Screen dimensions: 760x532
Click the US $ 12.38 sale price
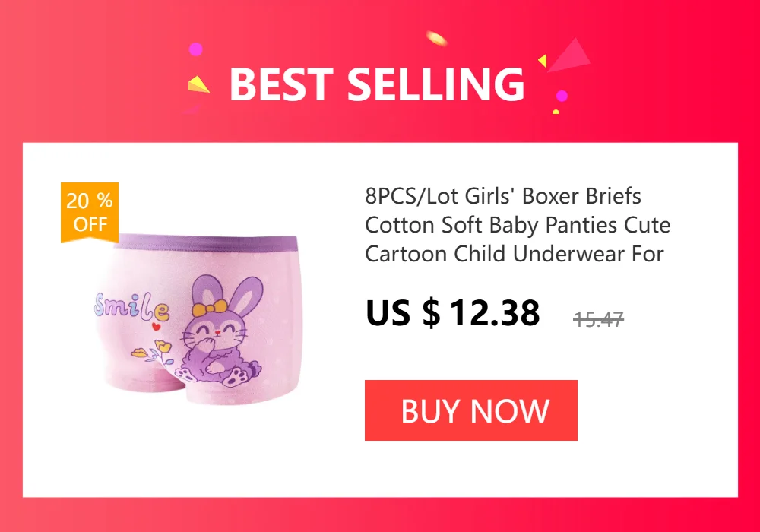453,312
